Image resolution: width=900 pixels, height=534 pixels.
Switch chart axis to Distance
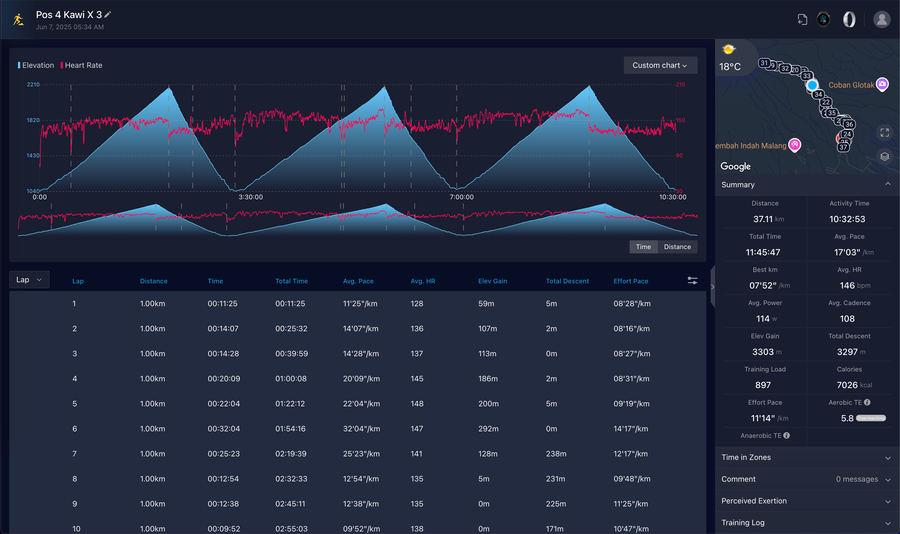click(x=677, y=247)
